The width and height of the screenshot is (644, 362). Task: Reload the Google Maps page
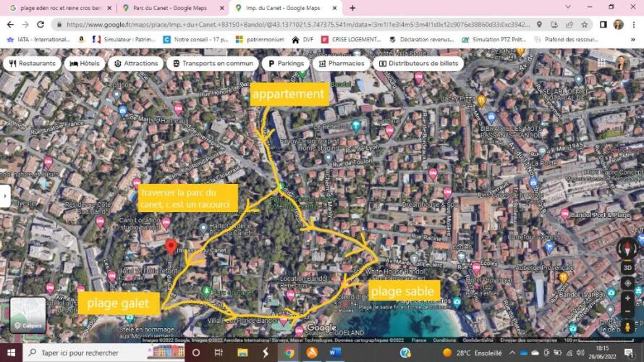tap(41, 24)
